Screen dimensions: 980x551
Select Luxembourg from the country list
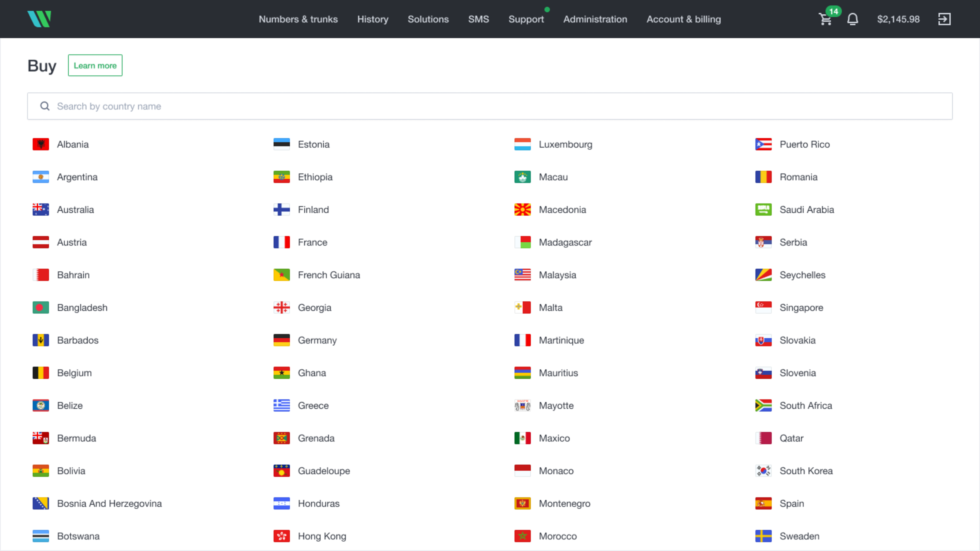tap(565, 144)
